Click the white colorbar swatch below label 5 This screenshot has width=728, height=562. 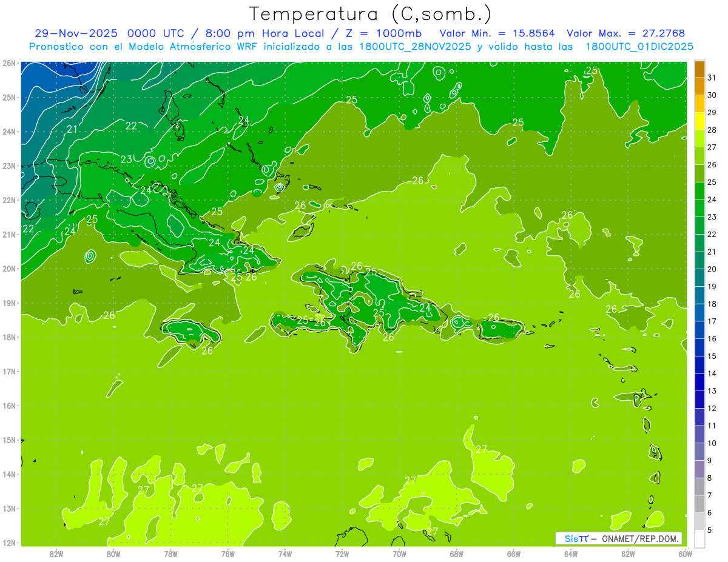pyautogui.click(x=699, y=539)
